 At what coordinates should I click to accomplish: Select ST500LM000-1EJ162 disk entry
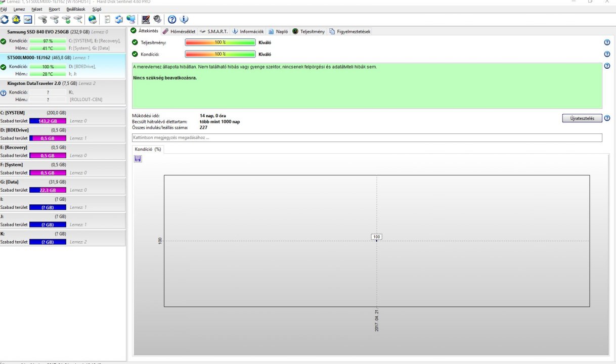[x=63, y=66]
